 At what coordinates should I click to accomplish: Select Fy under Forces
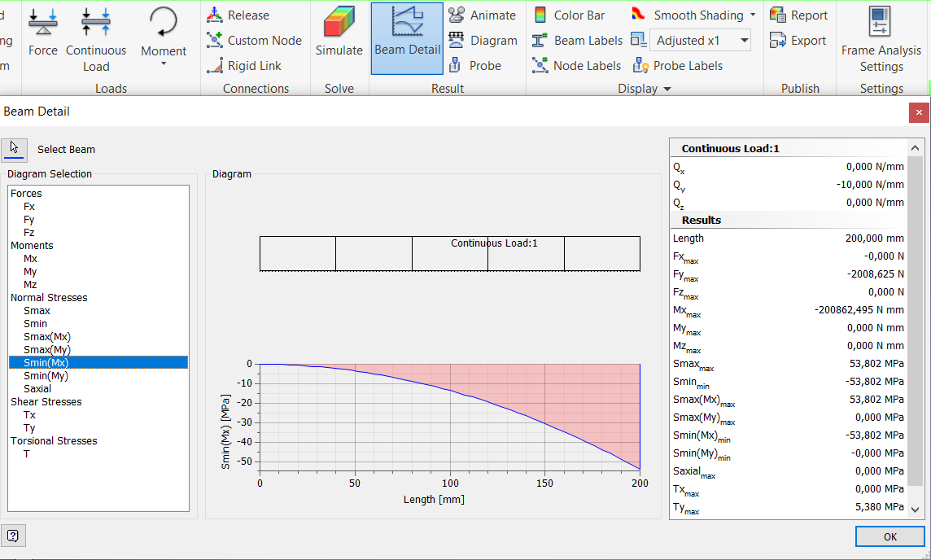pyautogui.click(x=29, y=220)
